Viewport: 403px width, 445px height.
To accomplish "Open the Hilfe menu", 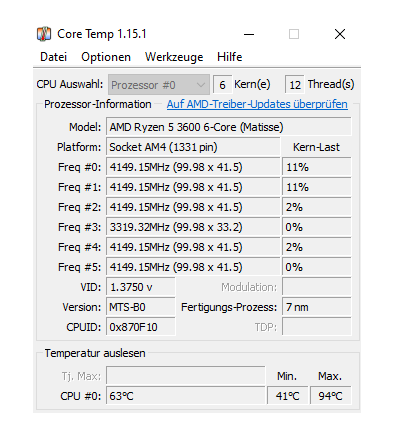I will click(229, 57).
